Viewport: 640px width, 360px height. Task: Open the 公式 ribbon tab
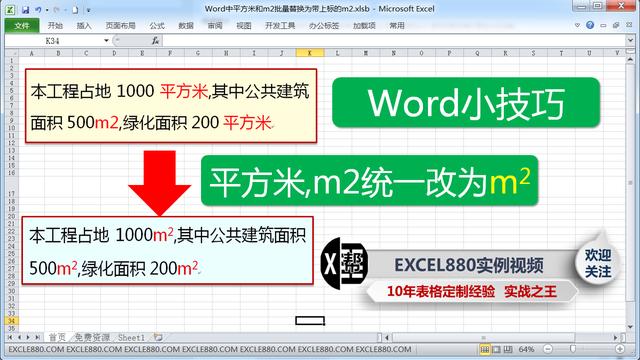point(157,25)
